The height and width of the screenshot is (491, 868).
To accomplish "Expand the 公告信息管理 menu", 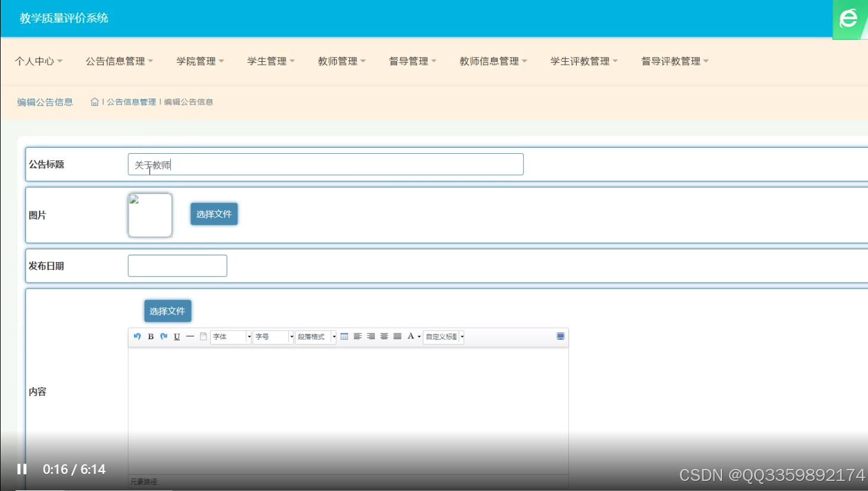I will (x=119, y=61).
